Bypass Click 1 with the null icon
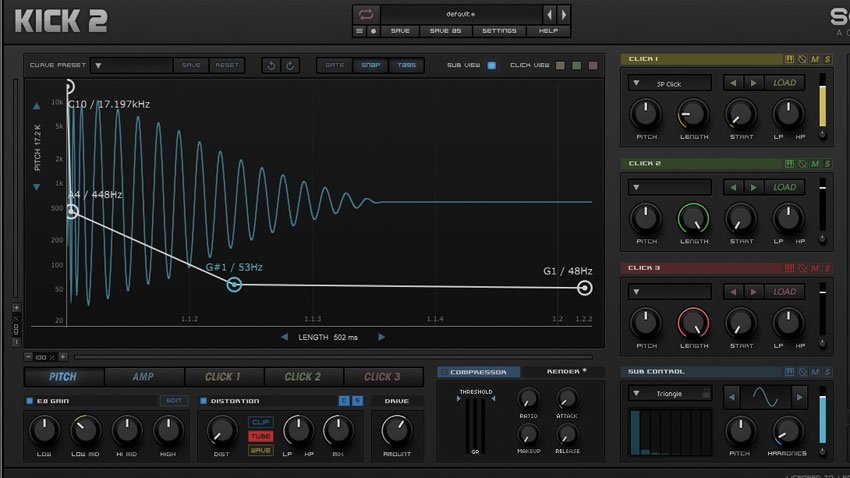This screenshot has width=850, height=478. [x=802, y=59]
